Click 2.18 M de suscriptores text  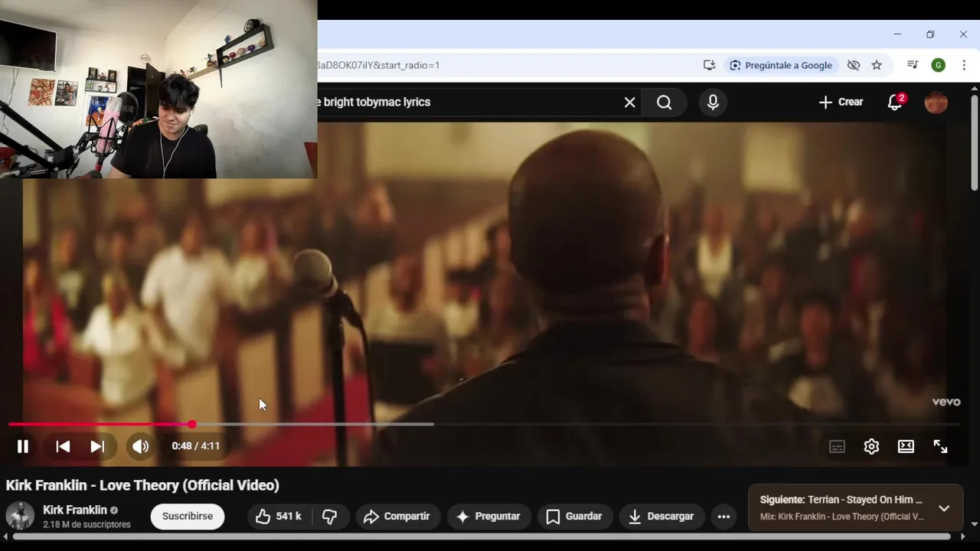point(87,524)
